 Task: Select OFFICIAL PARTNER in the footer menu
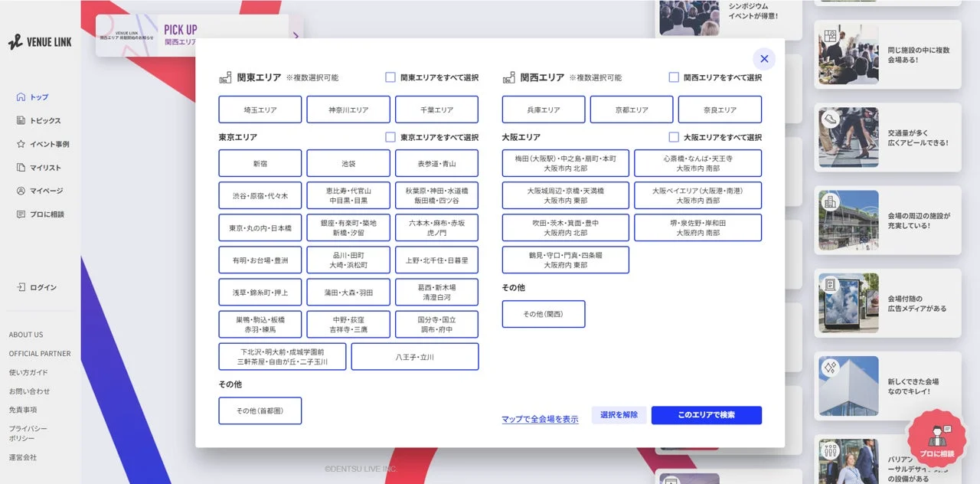(40, 353)
